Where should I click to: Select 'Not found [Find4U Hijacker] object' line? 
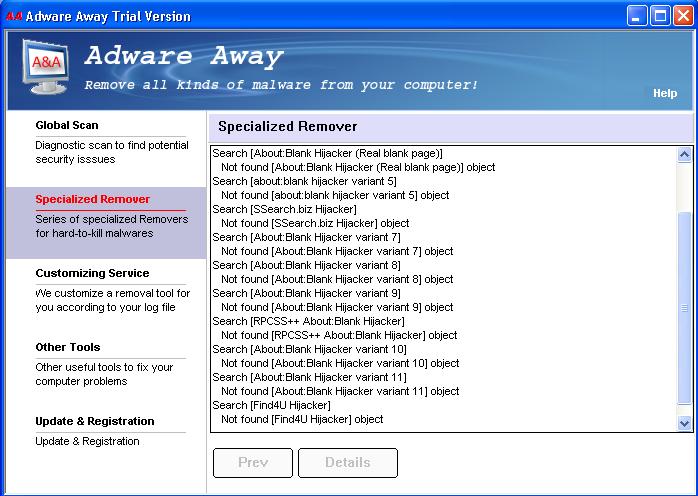click(x=302, y=419)
